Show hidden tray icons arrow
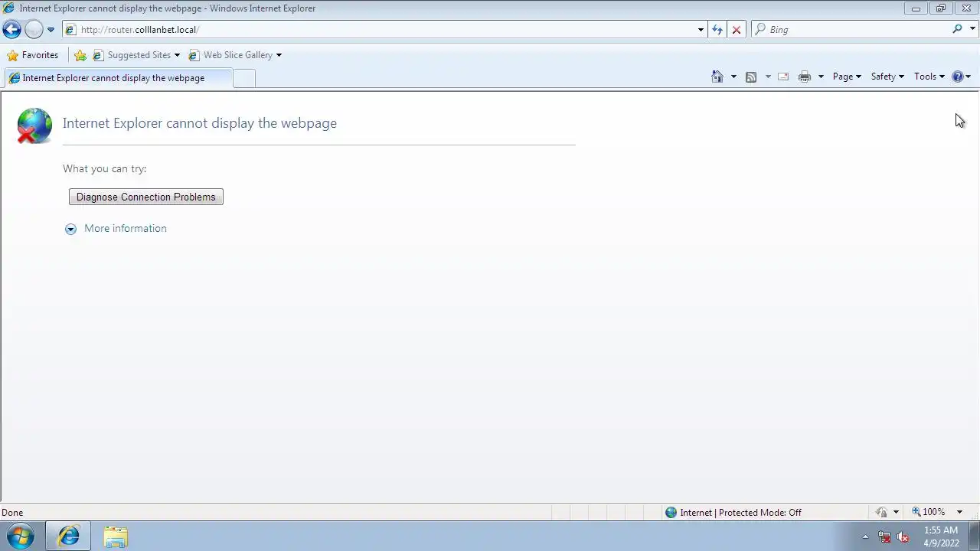This screenshot has height=551, width=980. tap(865, 536)
